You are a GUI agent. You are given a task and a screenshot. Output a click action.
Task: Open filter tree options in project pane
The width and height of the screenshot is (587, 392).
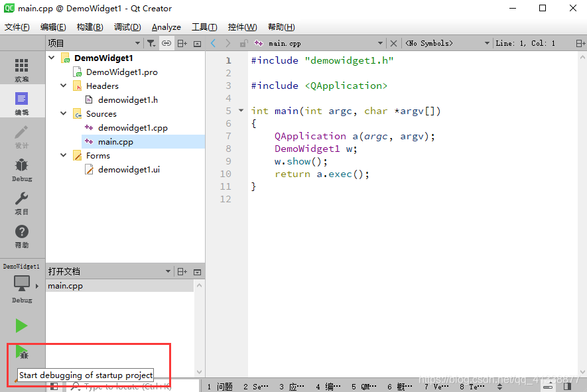click(151, 43)
